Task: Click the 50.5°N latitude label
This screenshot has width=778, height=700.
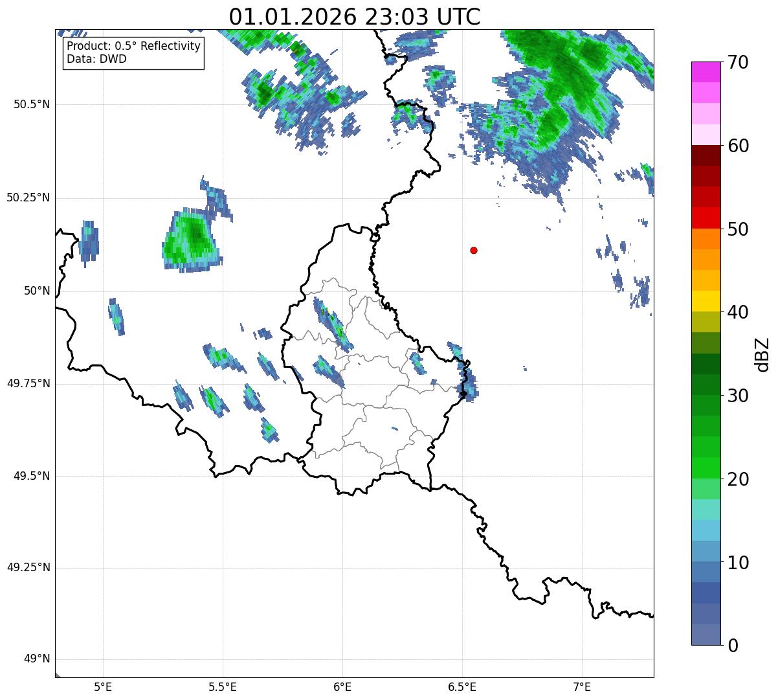Action: click(31, 104)
